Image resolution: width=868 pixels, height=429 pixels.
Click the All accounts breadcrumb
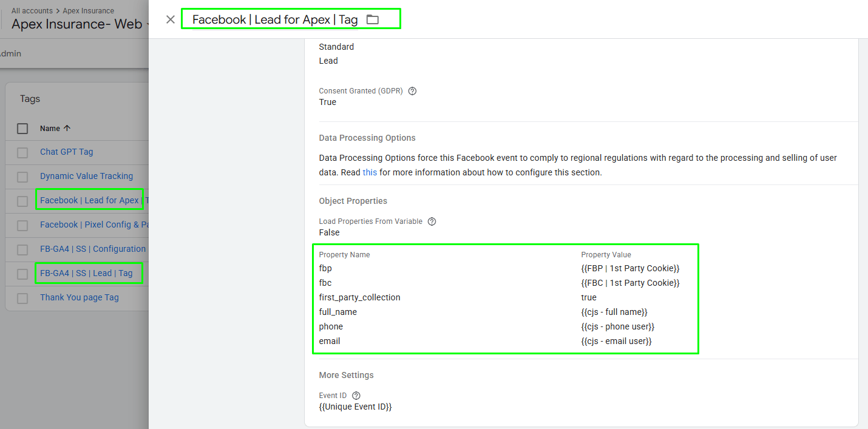point(31,11)
